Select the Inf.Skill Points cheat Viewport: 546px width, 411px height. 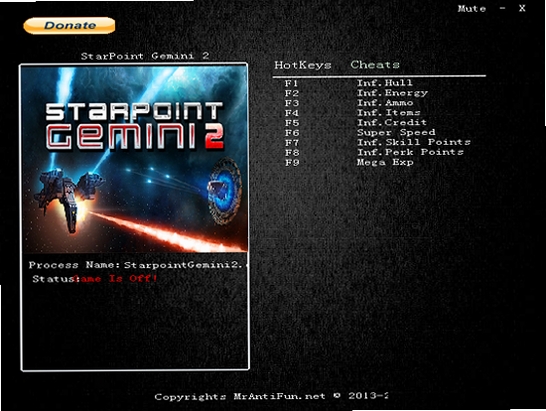pyautogui.click(x=414, y=142)
